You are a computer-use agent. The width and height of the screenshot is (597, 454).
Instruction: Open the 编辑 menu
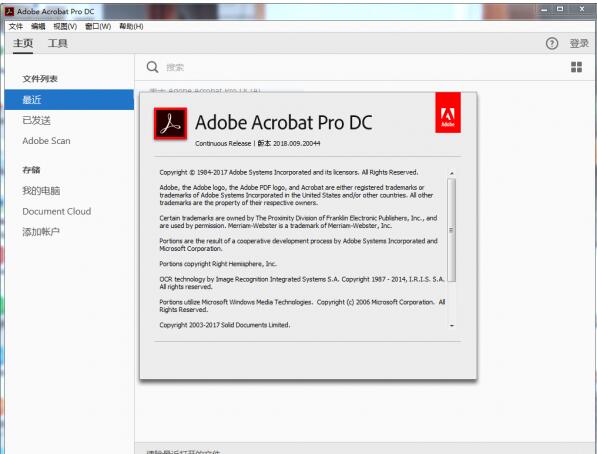pyautogui.click(x=38, y=26)
